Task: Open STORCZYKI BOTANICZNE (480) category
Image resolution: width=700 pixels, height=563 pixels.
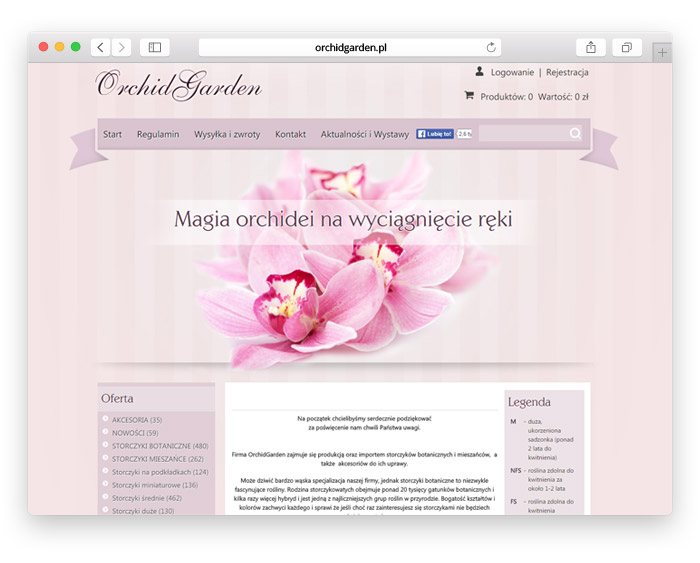Action: [x=160, y=446]
